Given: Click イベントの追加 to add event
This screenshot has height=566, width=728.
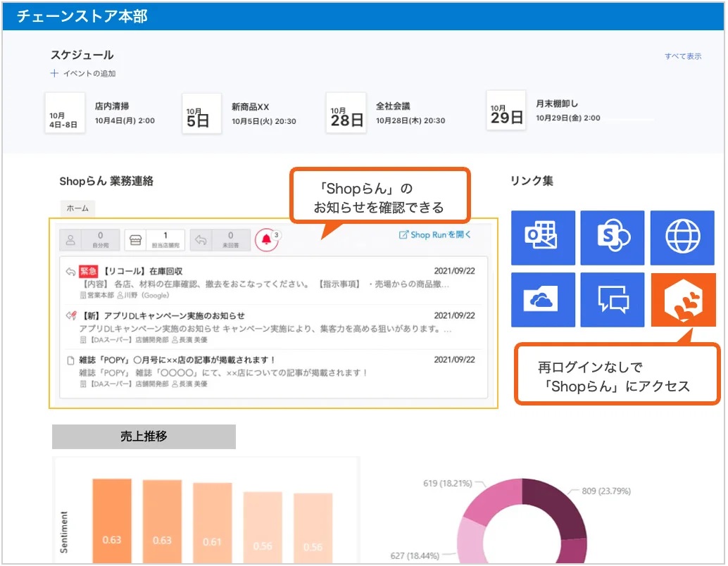Looking at the screenshot, I should click(83, 74).
